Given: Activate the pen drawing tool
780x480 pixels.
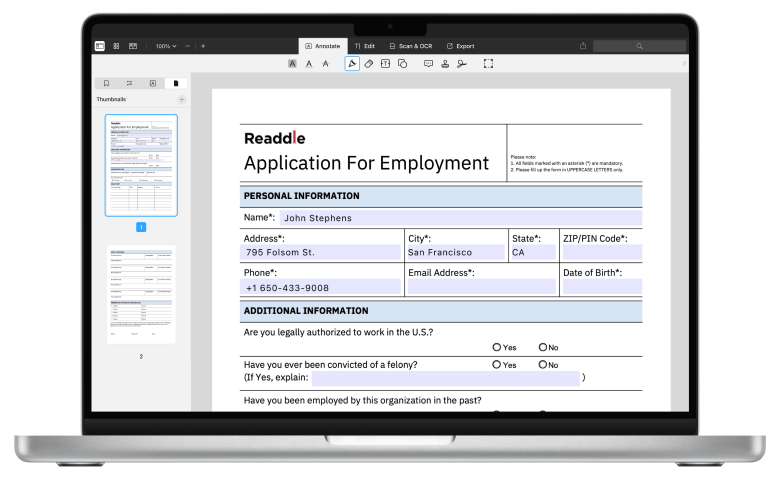Looking at the screenshot, I should coord(352,63).
